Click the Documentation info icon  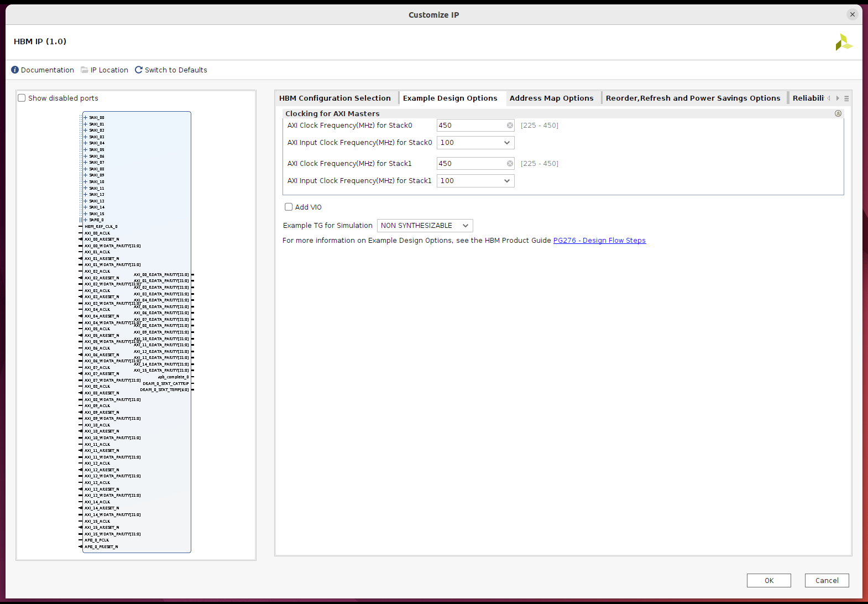pyautogui.click(x=15, y=70)
